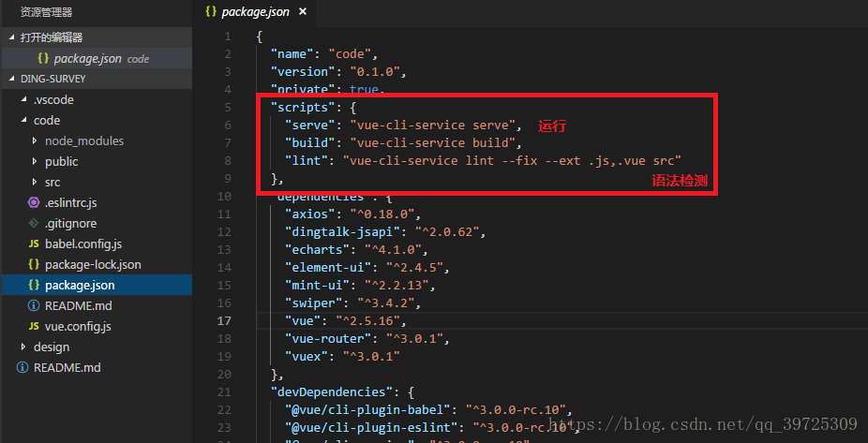This screenshot has width=868, height=443.
Task: Click the "swiper" dependency key
Action: [314, 303]
